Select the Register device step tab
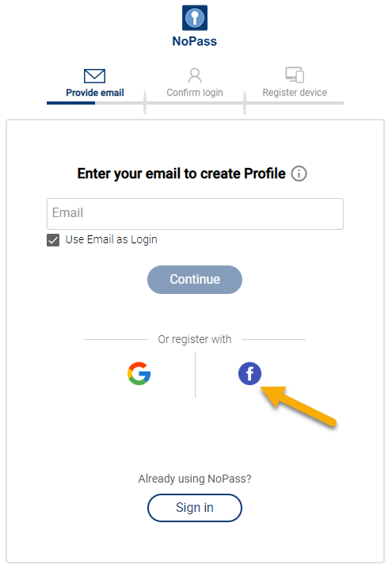This screenshot has width=392, height=584. click(x=295, y=93)
